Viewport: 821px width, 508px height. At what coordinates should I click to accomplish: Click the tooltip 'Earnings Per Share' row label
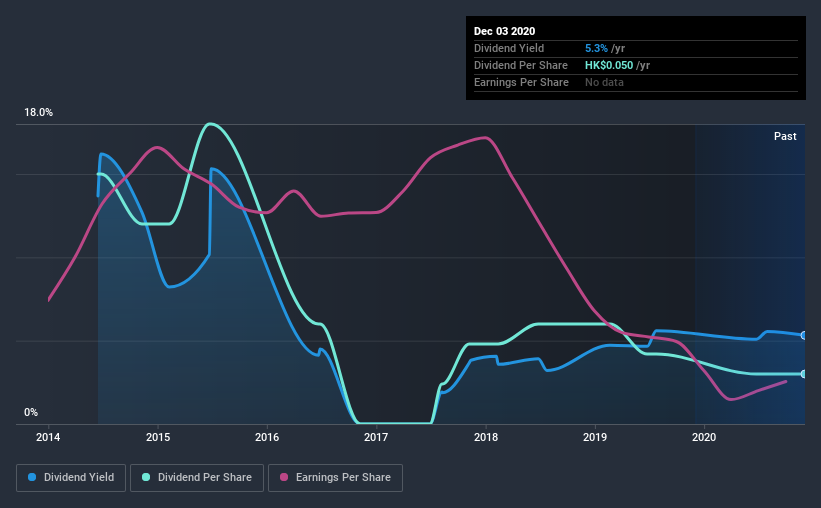(521, 82)
